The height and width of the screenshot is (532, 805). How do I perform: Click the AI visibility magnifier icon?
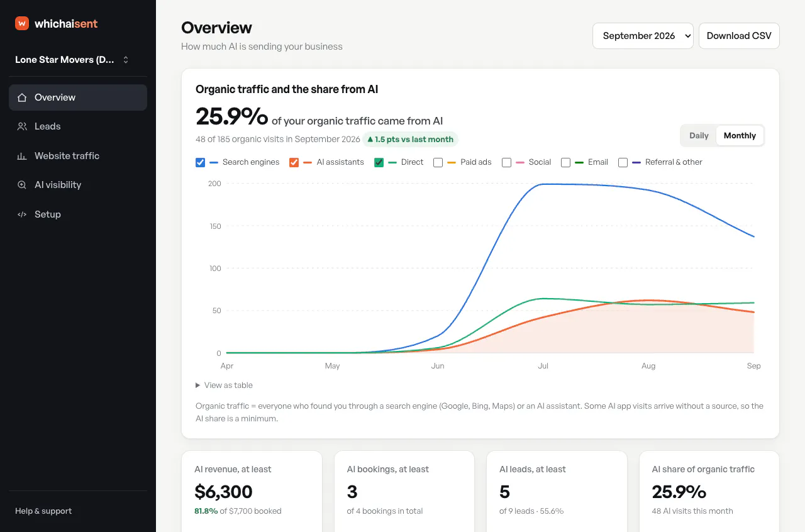22,185
